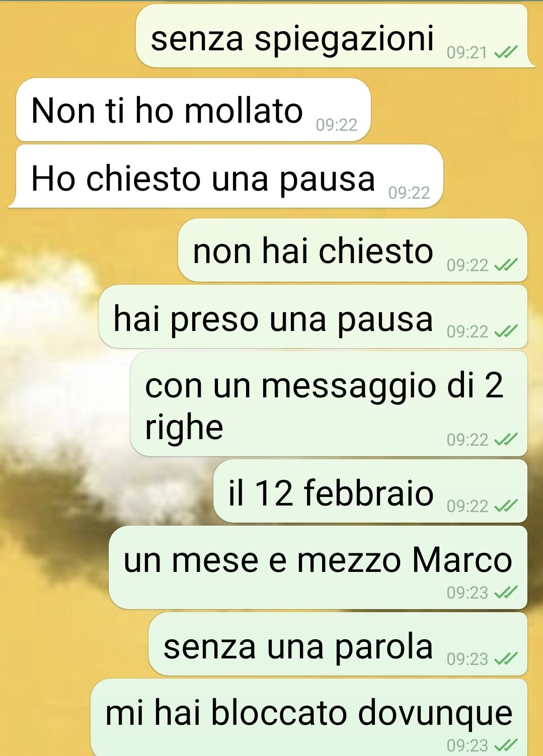The width and height of the screenshot is (543, 756).
Task: Click read ticks on 'hai preso una pausa'
Action: [505, 331]
